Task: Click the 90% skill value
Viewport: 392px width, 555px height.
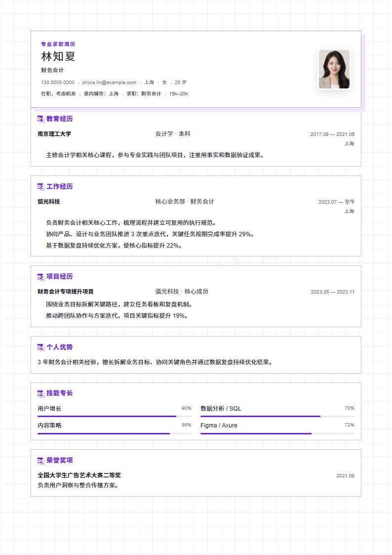Action: point(186,408)
